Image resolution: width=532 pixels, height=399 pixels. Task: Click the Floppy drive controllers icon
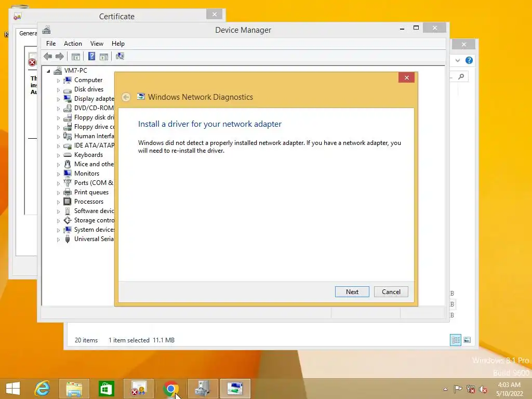click(68, 127)
